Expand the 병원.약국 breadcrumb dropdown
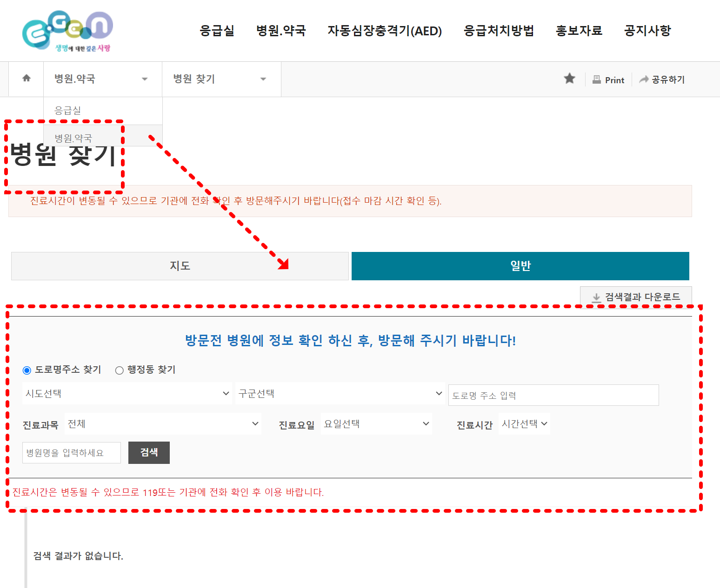The image size is (720, 588). pos(103,79)
